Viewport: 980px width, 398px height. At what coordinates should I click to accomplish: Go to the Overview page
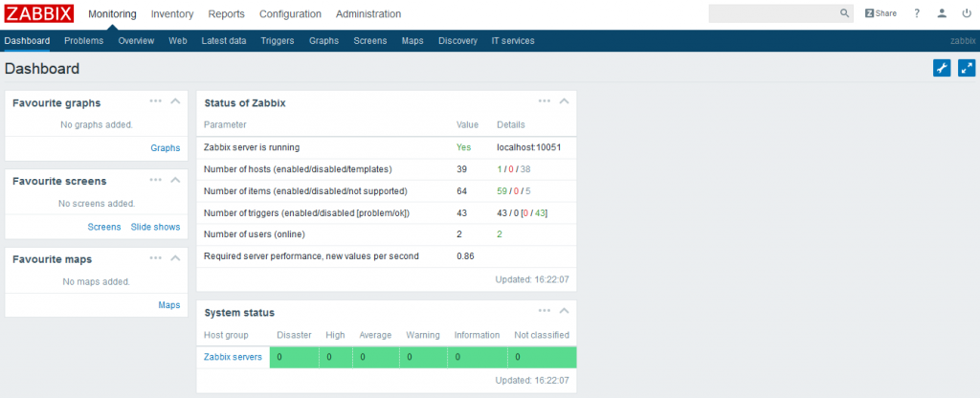[136, 40]
